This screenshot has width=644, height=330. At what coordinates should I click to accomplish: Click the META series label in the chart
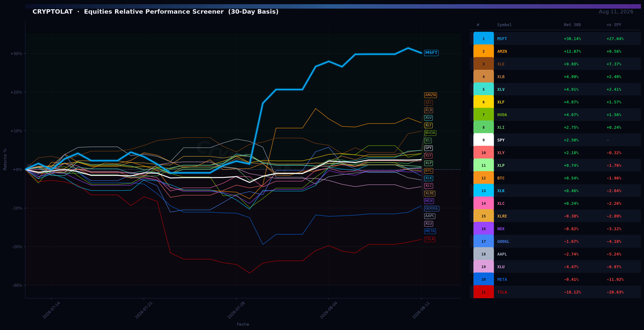click(x=430, y=231)
